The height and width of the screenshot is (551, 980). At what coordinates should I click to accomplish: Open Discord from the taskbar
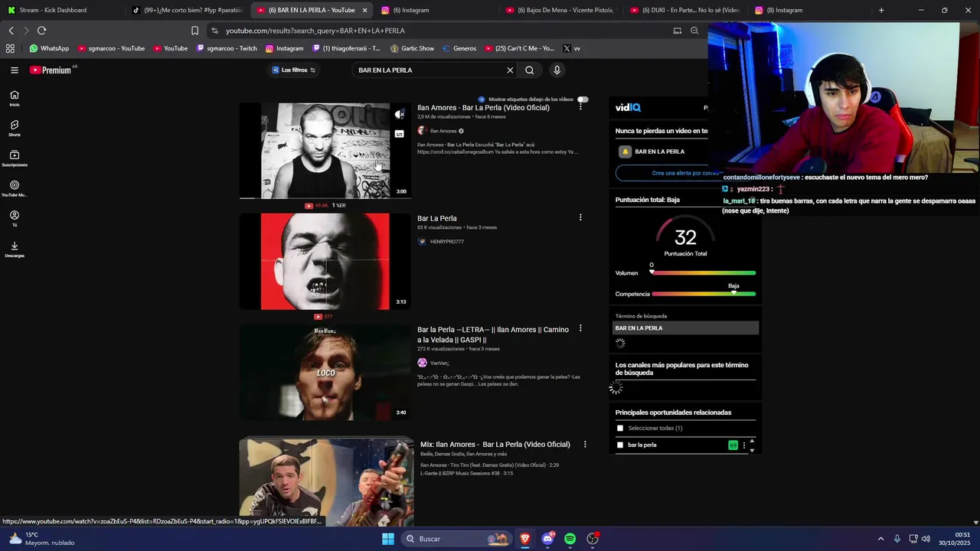coord(547,539)
